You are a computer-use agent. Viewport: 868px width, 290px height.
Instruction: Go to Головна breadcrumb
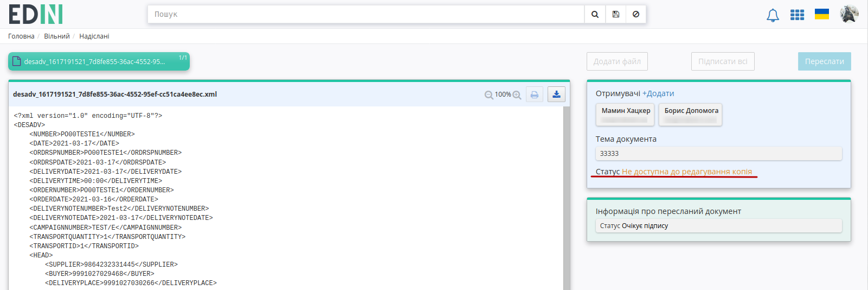[x=21, y=36]
